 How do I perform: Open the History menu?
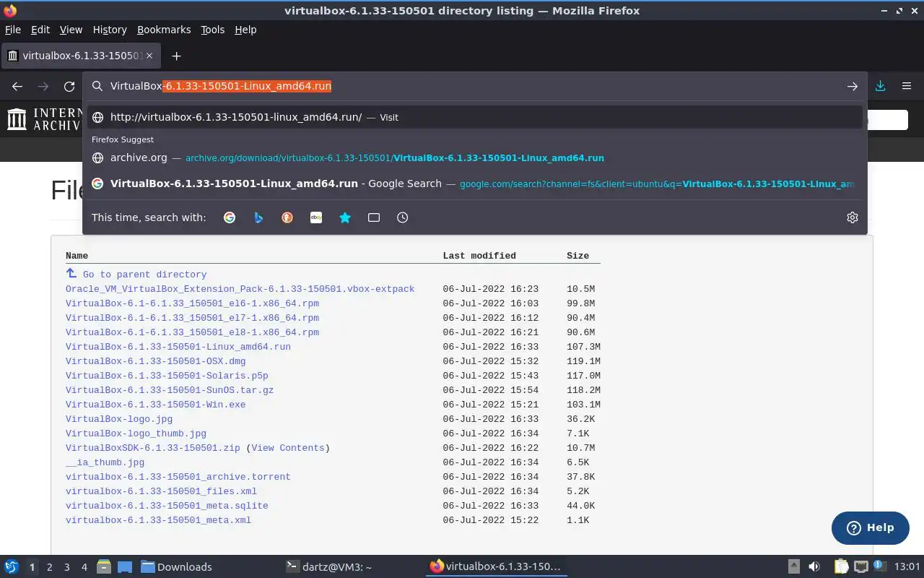tap(110, 30)
